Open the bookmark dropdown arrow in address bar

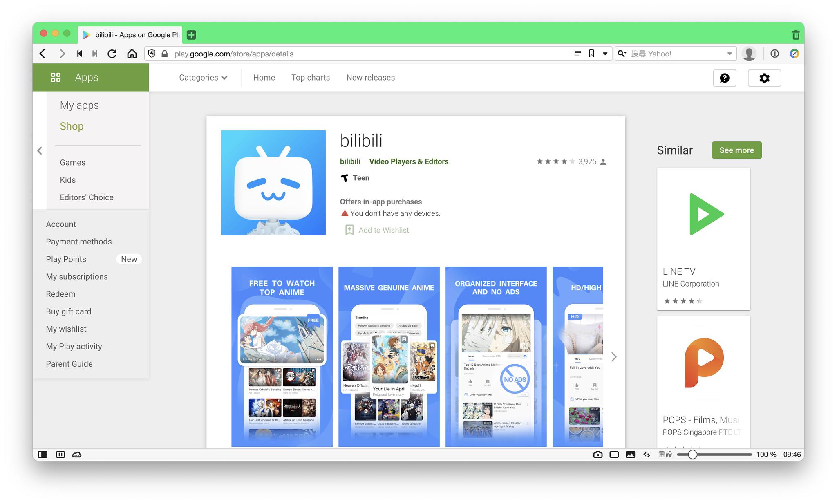(x=605, y=54)
